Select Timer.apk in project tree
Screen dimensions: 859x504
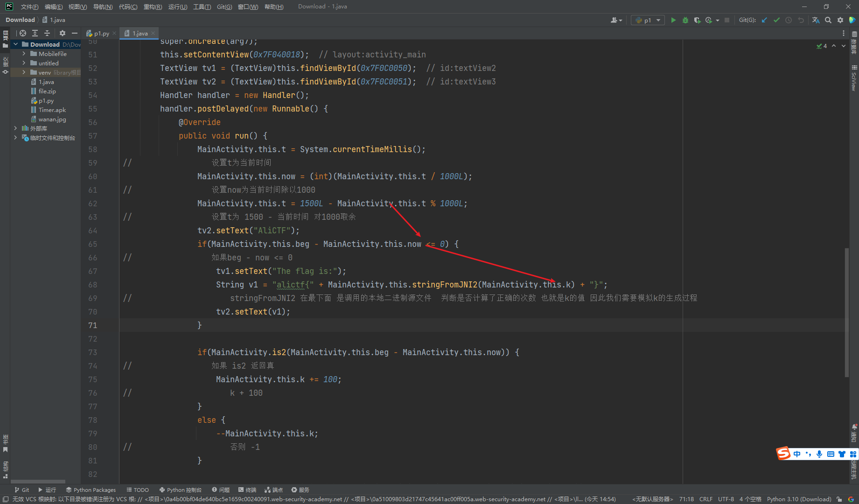coord(52,110)
